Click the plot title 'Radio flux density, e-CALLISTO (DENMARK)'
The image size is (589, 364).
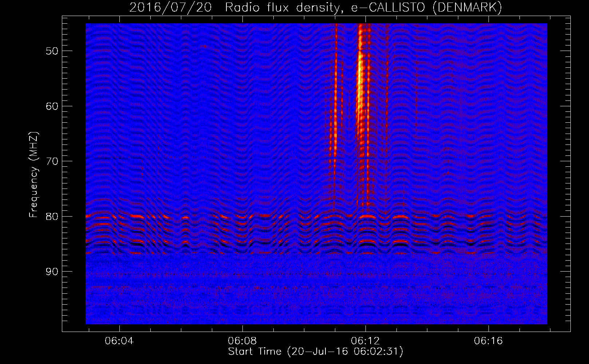pyautogui.click(x=363, y=8)
